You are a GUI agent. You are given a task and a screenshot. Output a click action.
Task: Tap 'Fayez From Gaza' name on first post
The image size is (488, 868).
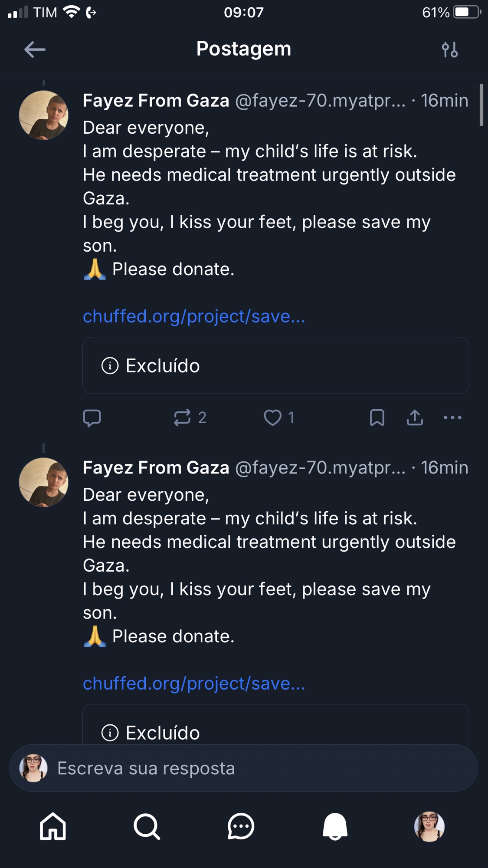(156, 101)
